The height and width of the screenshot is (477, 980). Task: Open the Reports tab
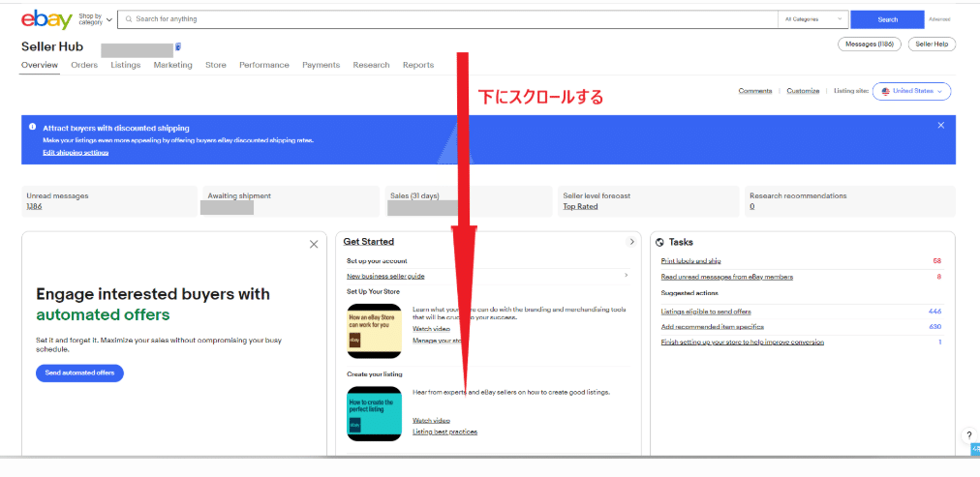click(418, 65)
